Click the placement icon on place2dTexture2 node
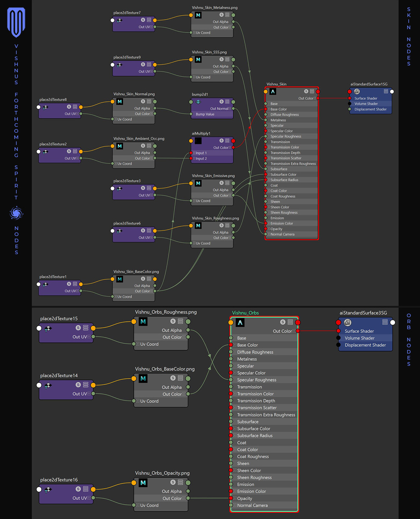 (45, 151)
